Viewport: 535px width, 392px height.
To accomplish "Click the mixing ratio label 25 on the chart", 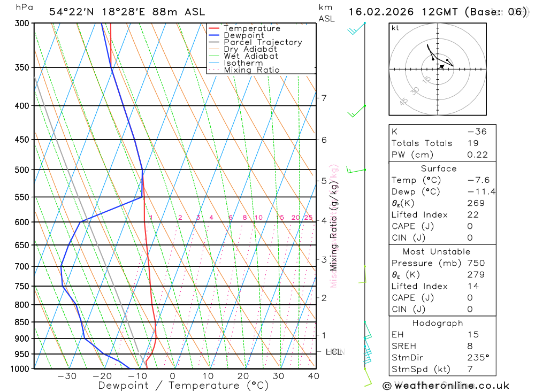I will point(308,218).
